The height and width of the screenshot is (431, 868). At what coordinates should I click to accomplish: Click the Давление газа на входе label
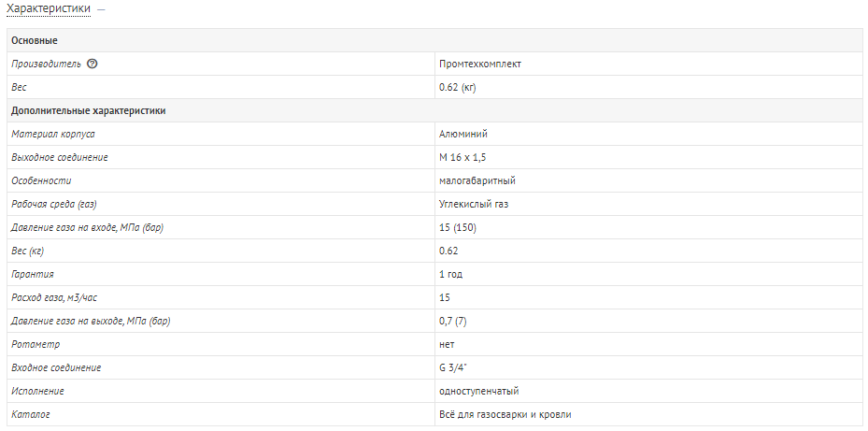(88, 228)
